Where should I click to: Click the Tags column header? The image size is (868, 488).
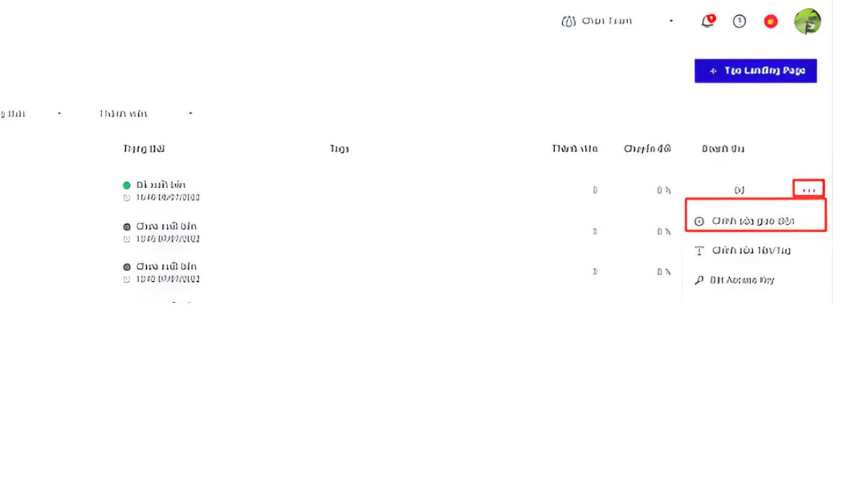339,149
